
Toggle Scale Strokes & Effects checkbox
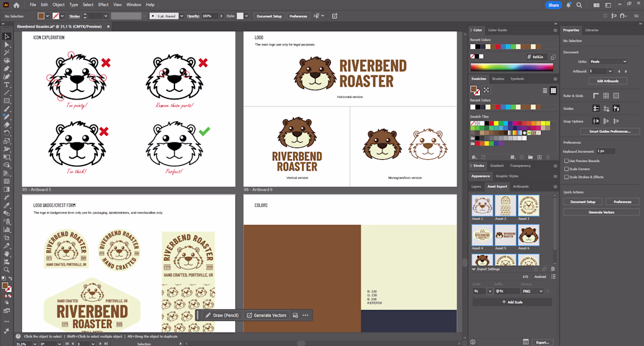coord(566,177)
